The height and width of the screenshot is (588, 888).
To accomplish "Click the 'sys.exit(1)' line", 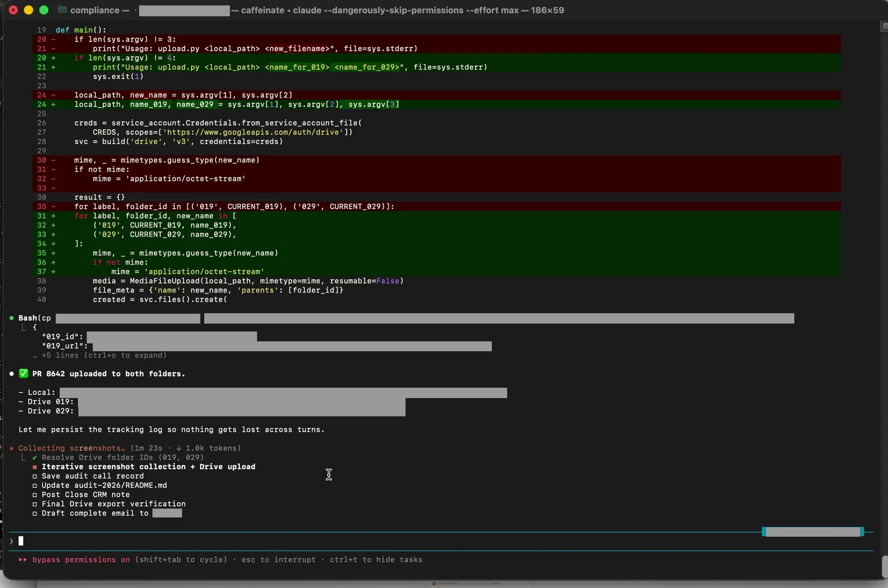I will [118, 76].
